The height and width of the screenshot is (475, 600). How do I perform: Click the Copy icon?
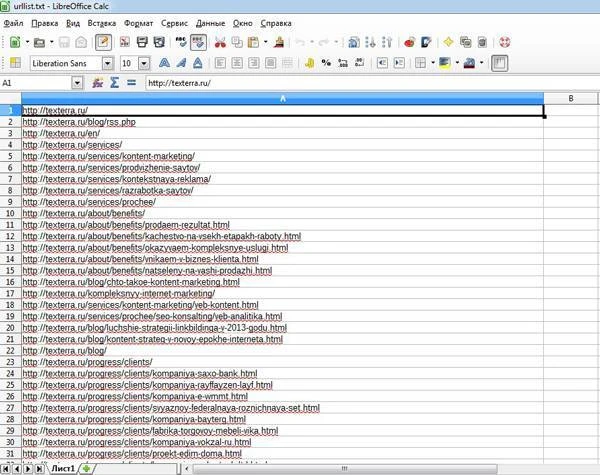pos(237,42)
